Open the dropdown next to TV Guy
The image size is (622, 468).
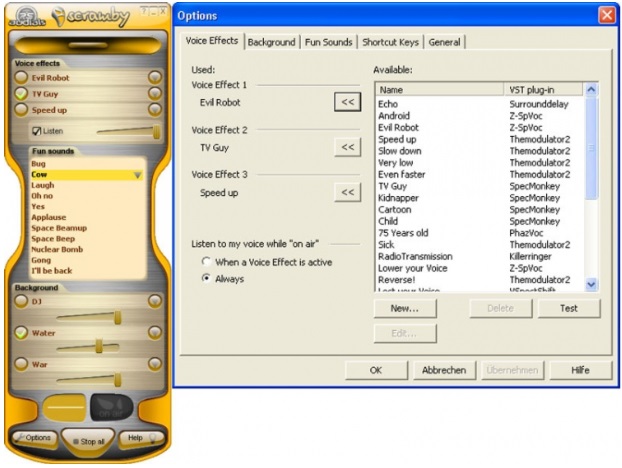tap(155, 93)
